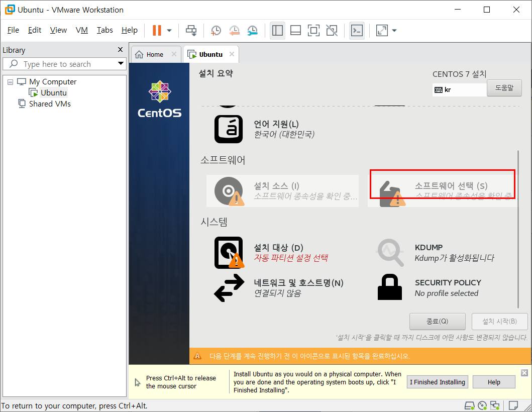The height and width of the screenshot is (412, 532).
Task: Close the installation hint bar
Action: click(x=524, y=373)
